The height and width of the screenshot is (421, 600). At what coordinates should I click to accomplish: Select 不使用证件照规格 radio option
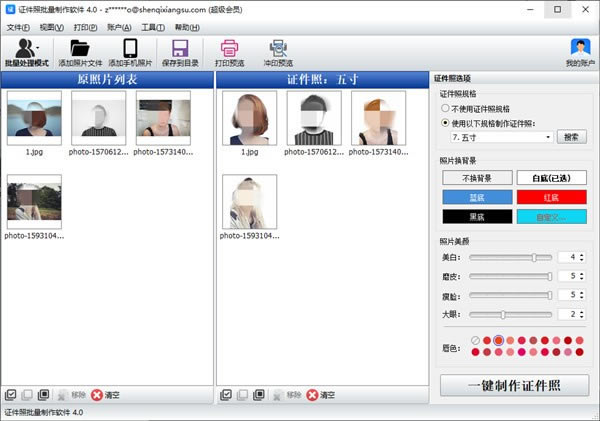point(445,108)
